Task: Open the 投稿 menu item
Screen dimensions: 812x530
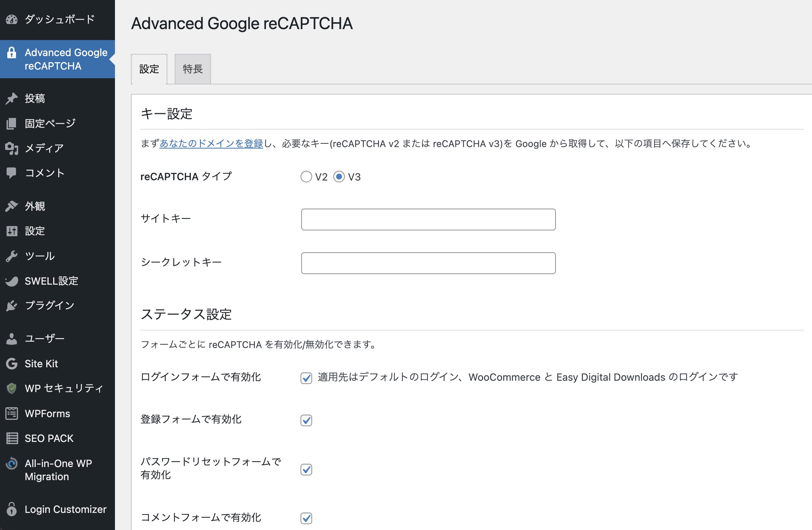Action: point(57,98)
